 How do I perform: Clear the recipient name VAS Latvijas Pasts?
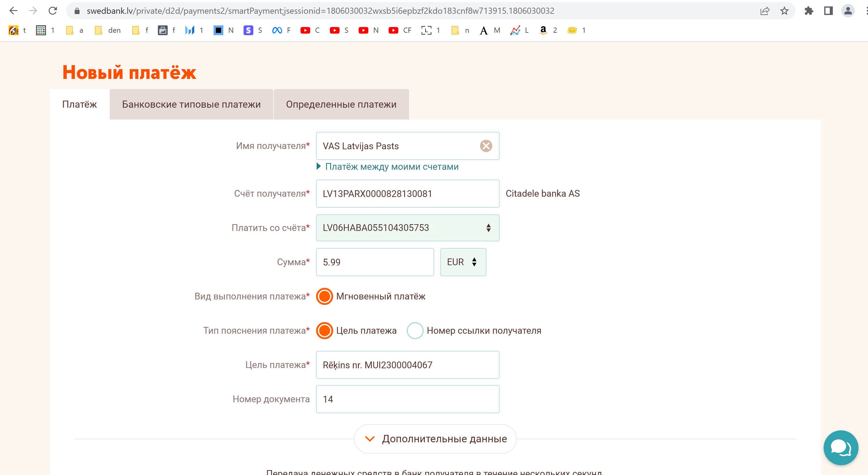coord(486,146)
